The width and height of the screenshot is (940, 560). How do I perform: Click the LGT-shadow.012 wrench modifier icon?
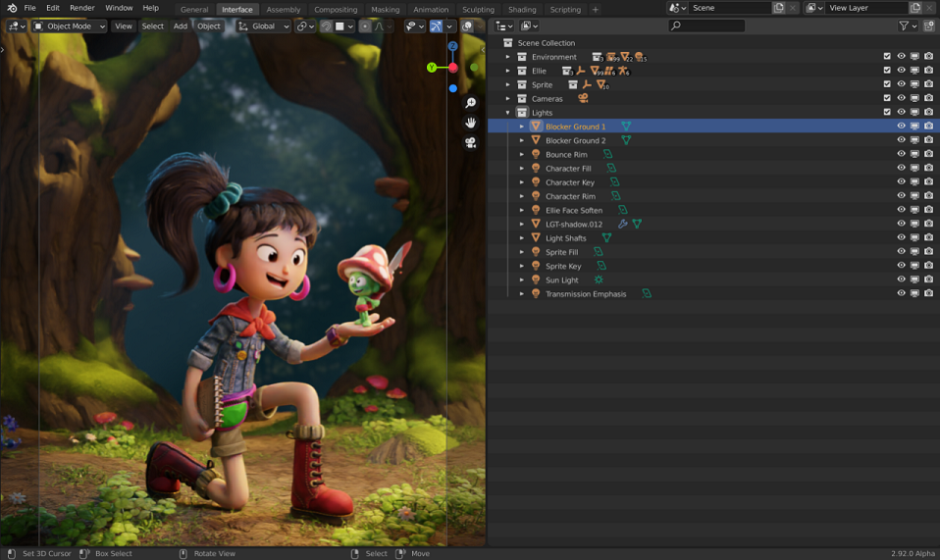point(623,224)
